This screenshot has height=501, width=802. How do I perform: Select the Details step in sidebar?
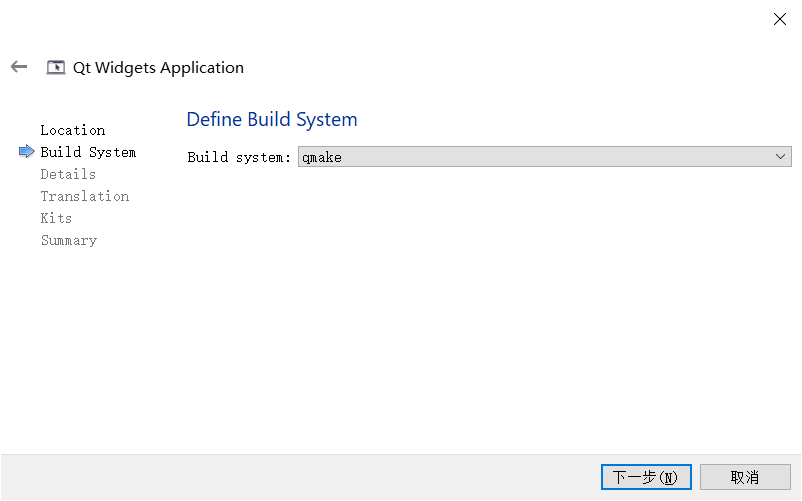tap(68, 174)
